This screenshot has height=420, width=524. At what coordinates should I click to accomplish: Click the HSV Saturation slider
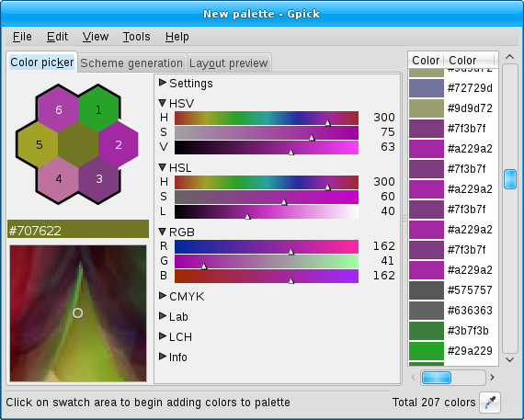267,132
